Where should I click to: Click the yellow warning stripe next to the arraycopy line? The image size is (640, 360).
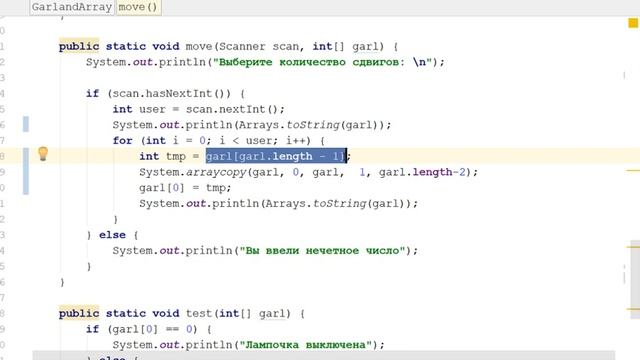(x=633, y=171)
